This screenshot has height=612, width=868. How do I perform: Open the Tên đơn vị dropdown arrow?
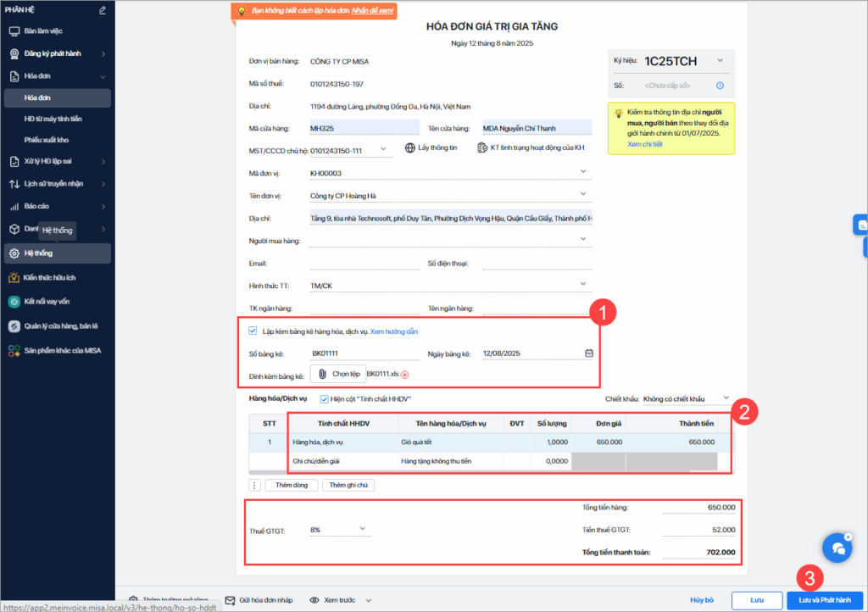click(x=583, y=193)
